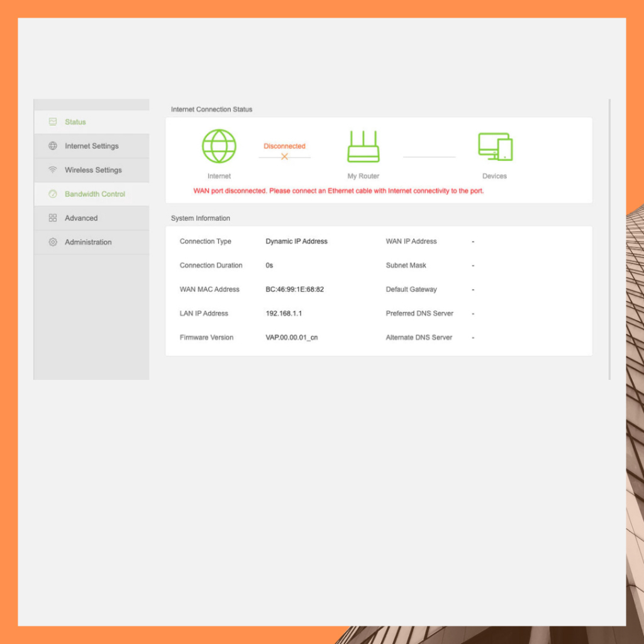Click the vertical scrollbar on the right
Screen dimensions: 644x644
pos(609,239)
